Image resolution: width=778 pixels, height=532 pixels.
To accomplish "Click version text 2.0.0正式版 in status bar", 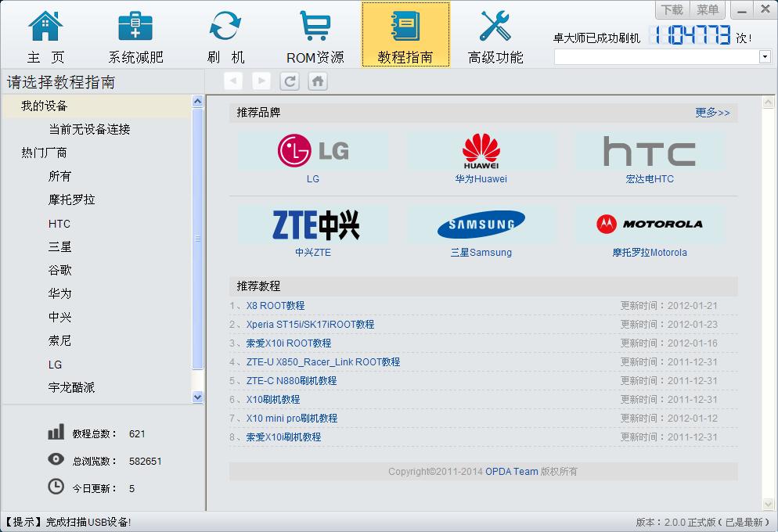I will pyautogui.click(x=690, y=522).
